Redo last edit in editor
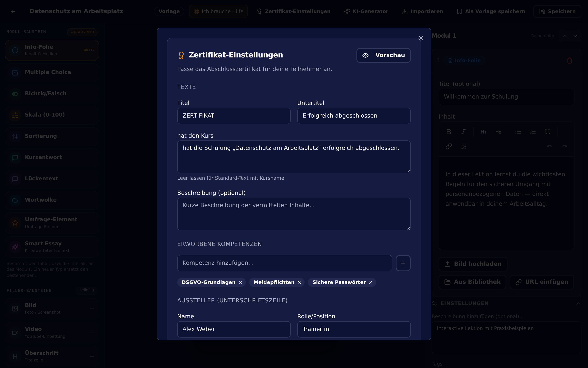 click(x=564, y=147)
